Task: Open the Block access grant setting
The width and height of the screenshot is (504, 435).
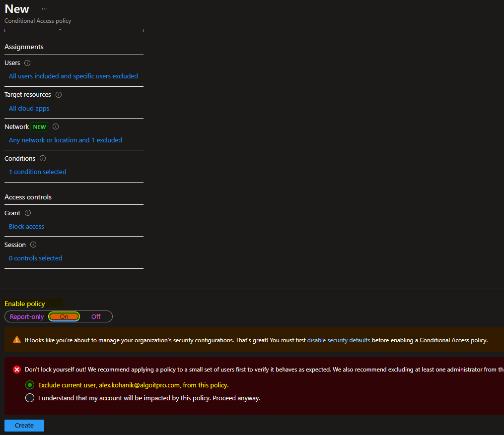Action: click(x=26, y=227)
